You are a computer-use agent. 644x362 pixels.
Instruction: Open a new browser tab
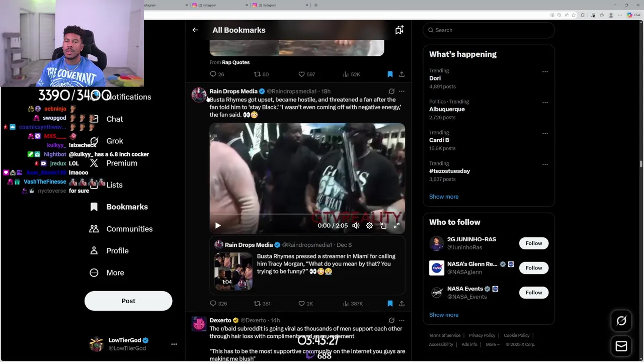tap(316, 5)
